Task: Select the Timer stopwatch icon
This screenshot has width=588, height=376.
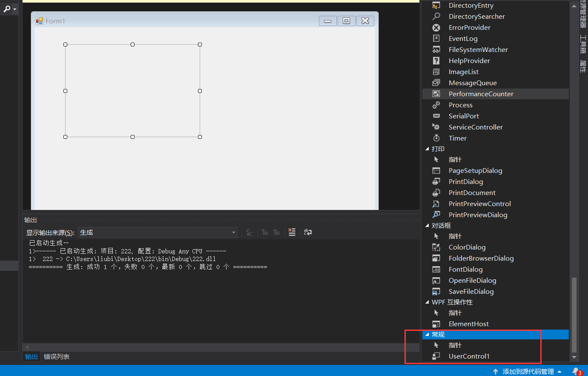Action: 436,138
